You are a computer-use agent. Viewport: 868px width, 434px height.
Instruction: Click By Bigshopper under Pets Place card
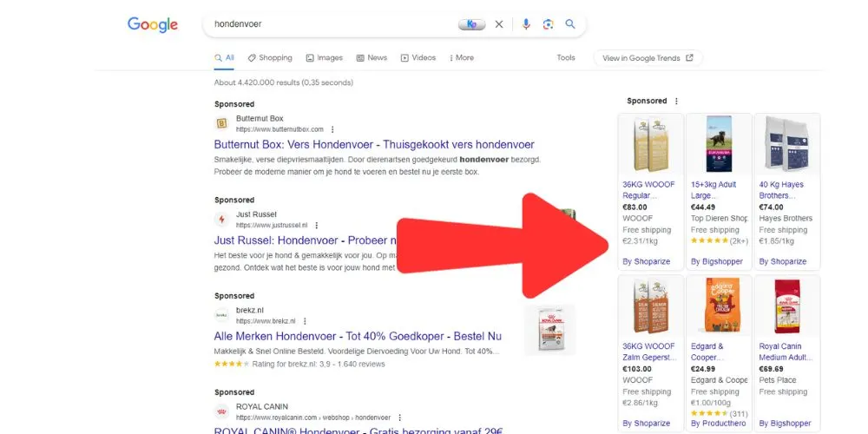[785, 423]
